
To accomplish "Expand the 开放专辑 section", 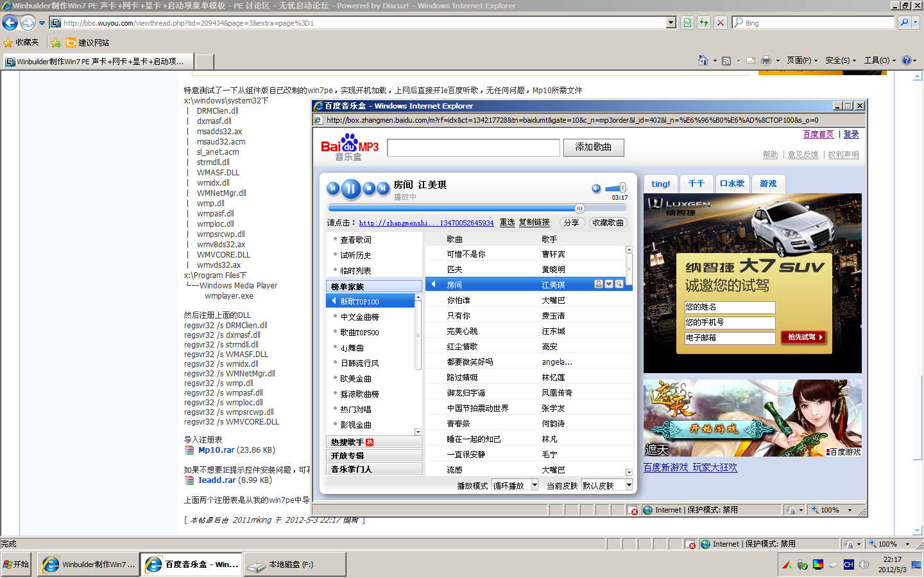I will click(374, 455).
